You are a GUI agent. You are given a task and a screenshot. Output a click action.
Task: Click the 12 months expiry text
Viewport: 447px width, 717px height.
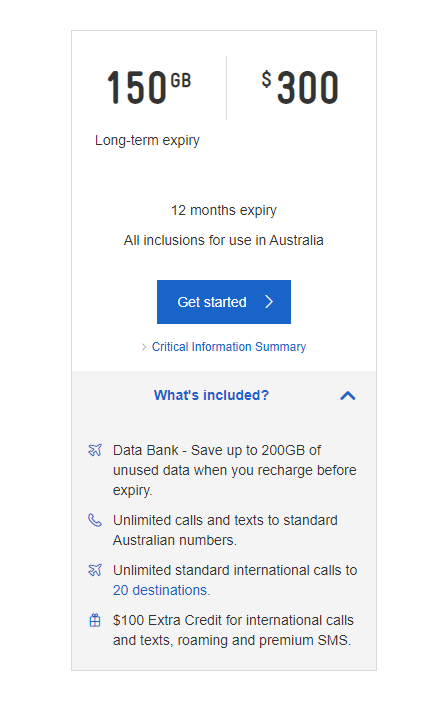point(224,210)
